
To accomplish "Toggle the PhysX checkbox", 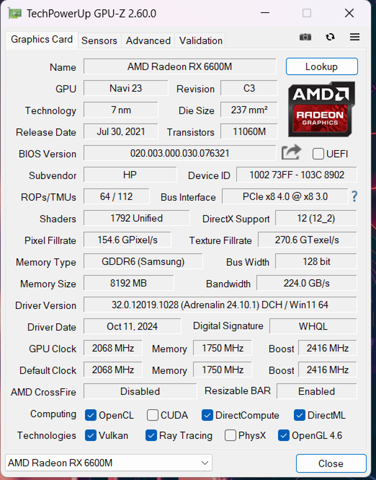I will click(230, 435).
